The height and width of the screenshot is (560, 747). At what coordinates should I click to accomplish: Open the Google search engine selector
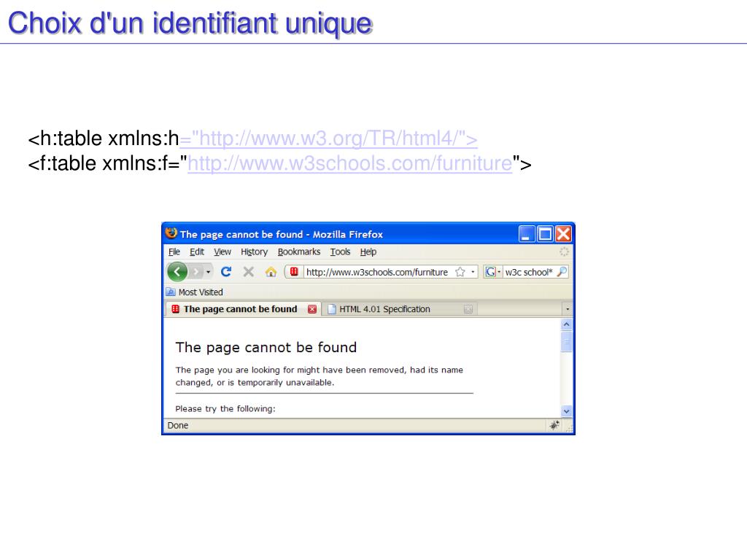point(492,272)
